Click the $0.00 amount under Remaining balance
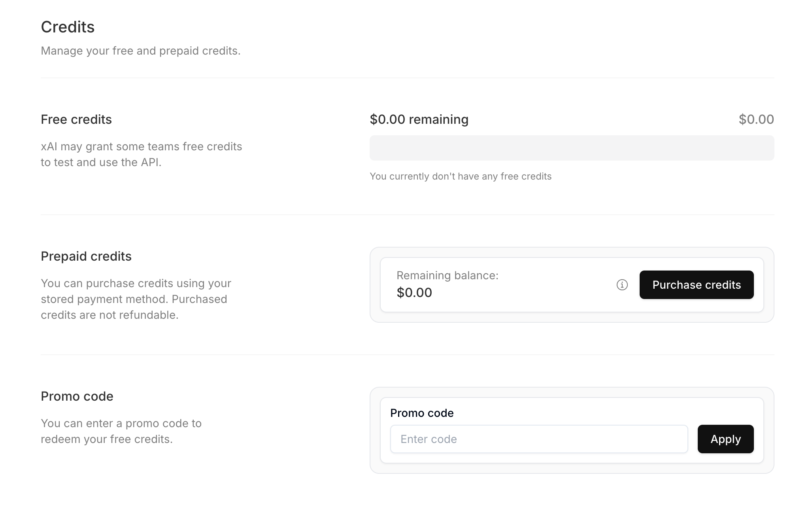Viewport: 812px width, 511px height. point(414,293)
